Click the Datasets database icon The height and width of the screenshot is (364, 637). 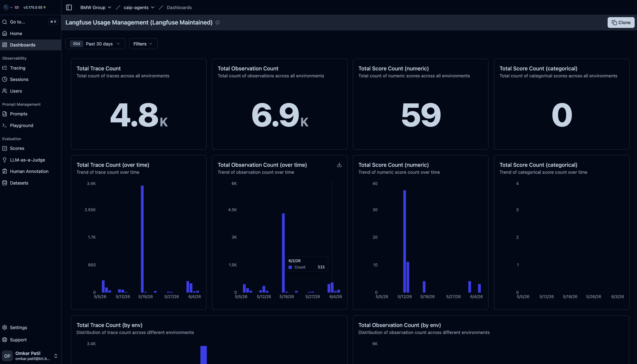[4, 183]
